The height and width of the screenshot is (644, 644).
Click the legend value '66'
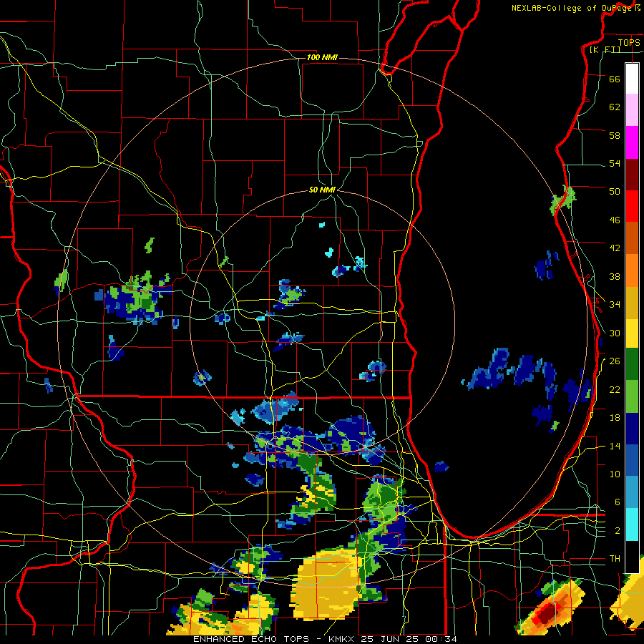(615, 79)
